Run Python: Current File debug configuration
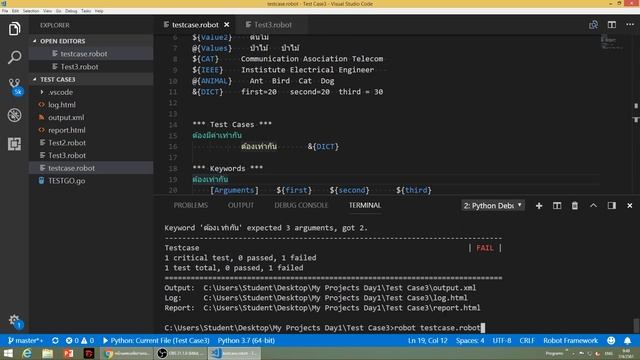The image size is (640, 360). 156,340
